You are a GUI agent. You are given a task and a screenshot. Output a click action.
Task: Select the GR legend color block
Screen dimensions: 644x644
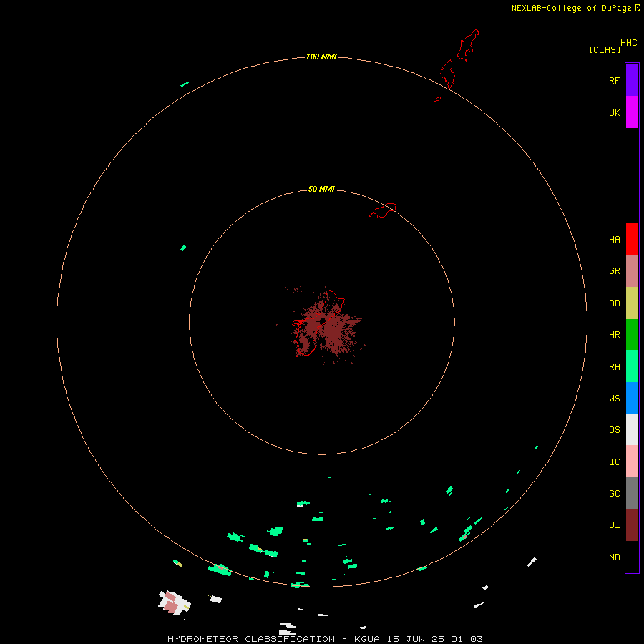pyautogui.click(x=632, y=271)
